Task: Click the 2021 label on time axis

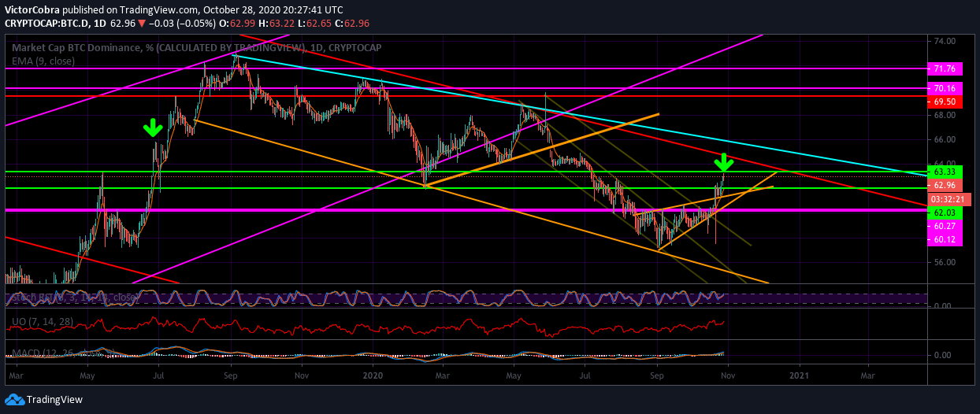Action: click(x=800, y=377)
